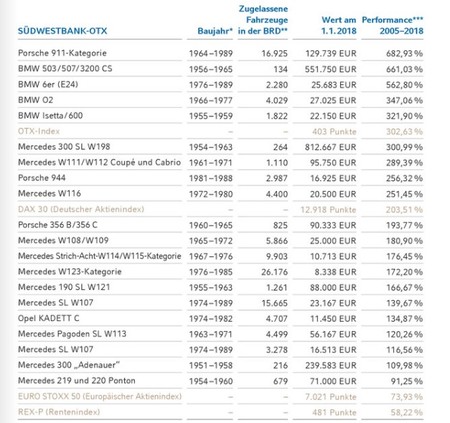
Task: Select the Baujahr column header
Action: pos(215,31)
